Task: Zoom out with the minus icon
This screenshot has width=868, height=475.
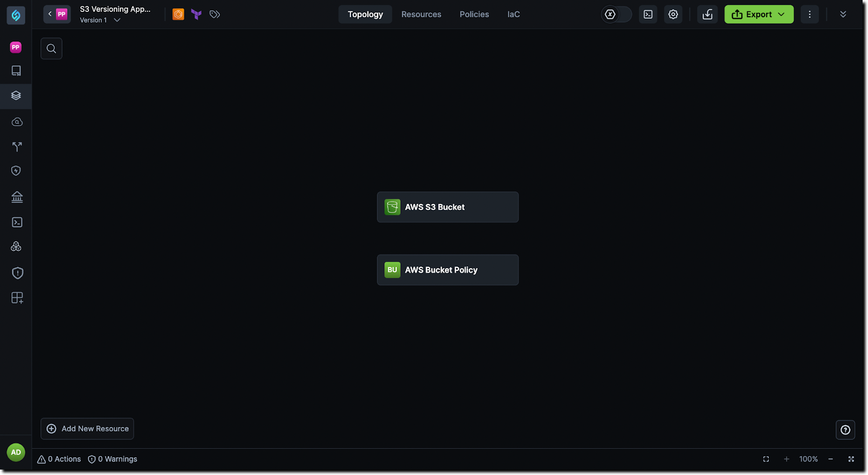Action: (831, 459)
